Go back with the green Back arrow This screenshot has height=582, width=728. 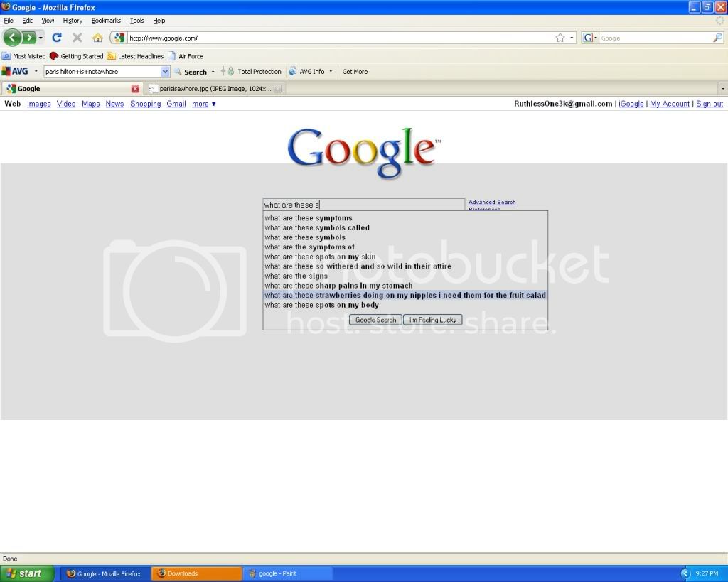[x=13, y=38]
